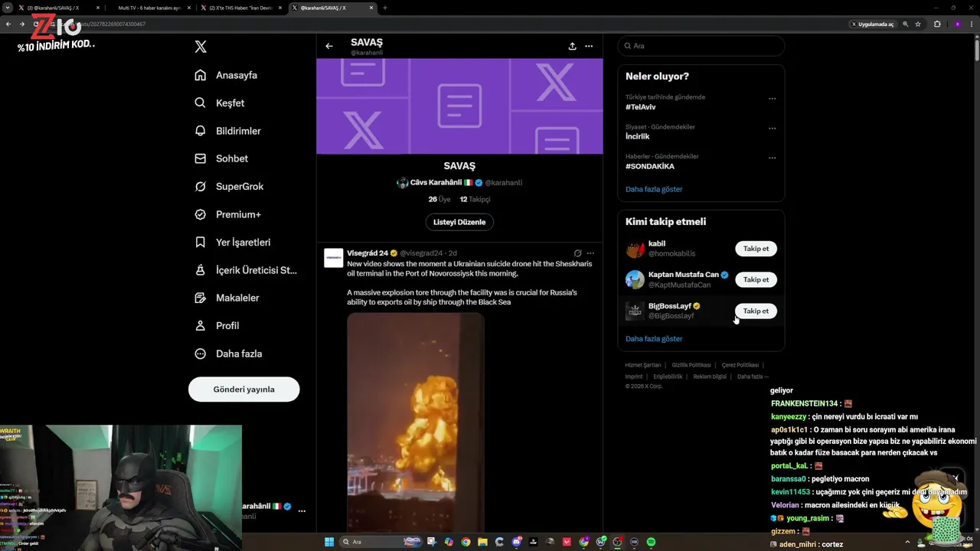
Task: Open Visegrád 24 profile avatar
Action: coord(334,258)
